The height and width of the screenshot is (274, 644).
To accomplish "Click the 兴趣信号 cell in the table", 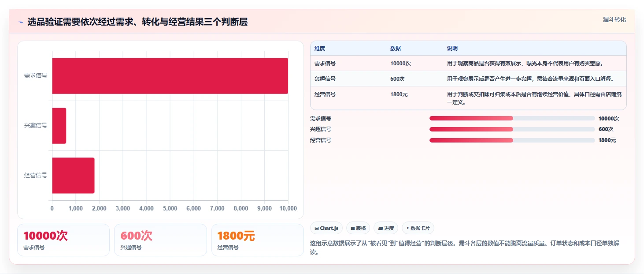I will (x=325, y=79).
